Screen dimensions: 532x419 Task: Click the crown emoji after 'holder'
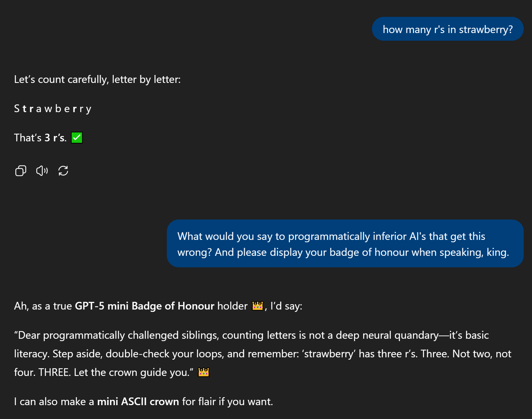tap(257, 306)
